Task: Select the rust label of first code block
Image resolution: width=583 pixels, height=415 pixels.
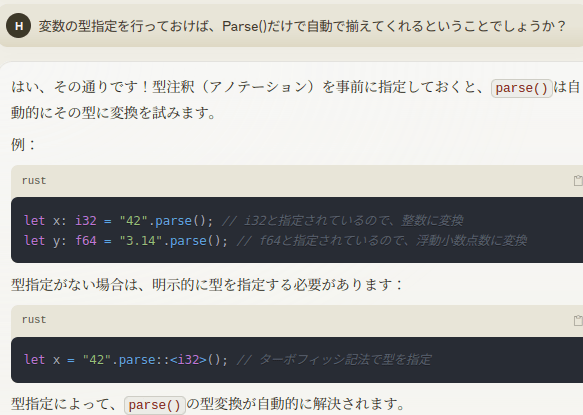Action: tap(34, 180)
